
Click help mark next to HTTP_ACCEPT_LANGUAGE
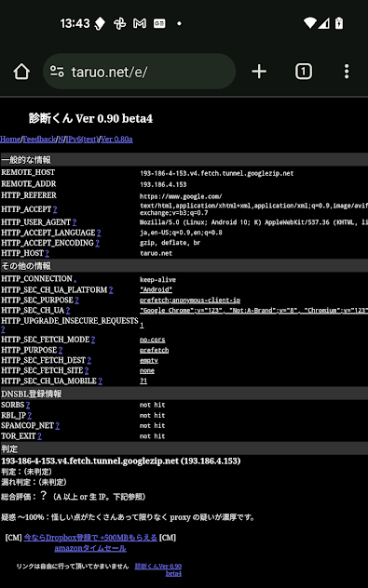(99, 233)
